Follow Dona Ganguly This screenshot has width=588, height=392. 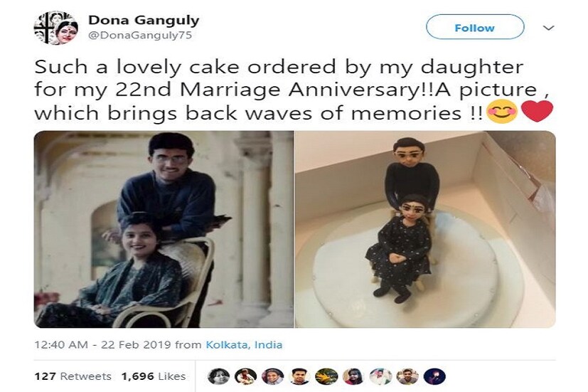[x=475, y=27]
